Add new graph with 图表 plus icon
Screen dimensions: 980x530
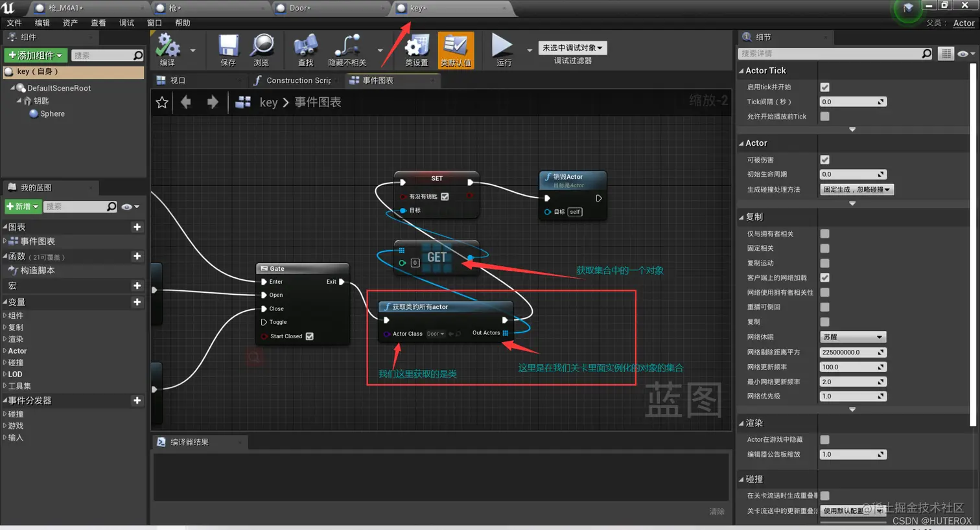(x=137, y=227)
